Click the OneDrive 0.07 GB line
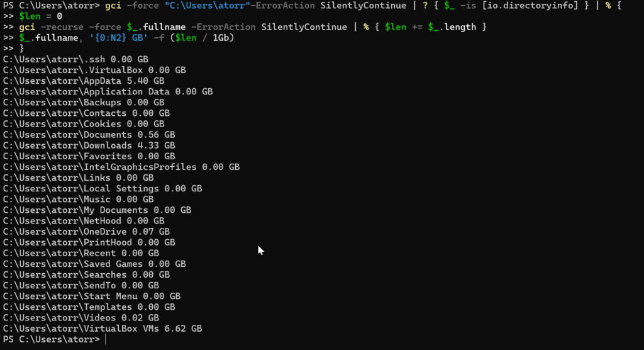The image size is (644, 350). [86, 232]
